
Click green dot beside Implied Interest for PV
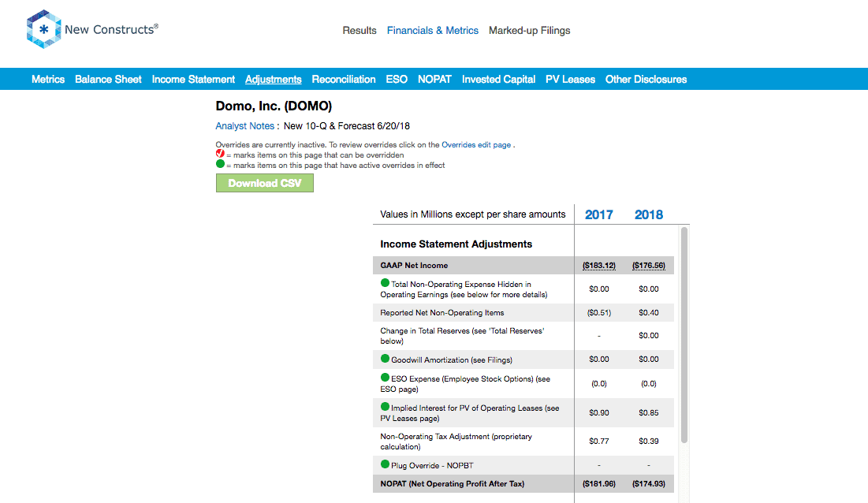click(x=385, y=407)
